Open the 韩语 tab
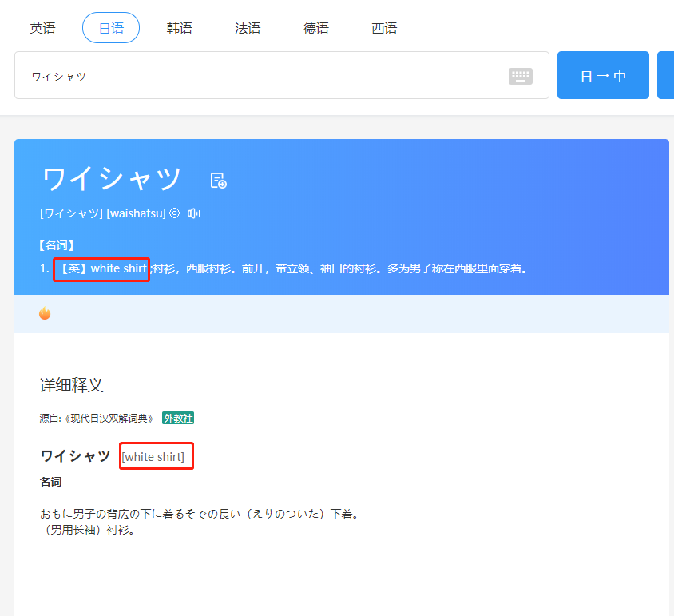The height and width of the screenshot is (616, 674). (180, 28)
